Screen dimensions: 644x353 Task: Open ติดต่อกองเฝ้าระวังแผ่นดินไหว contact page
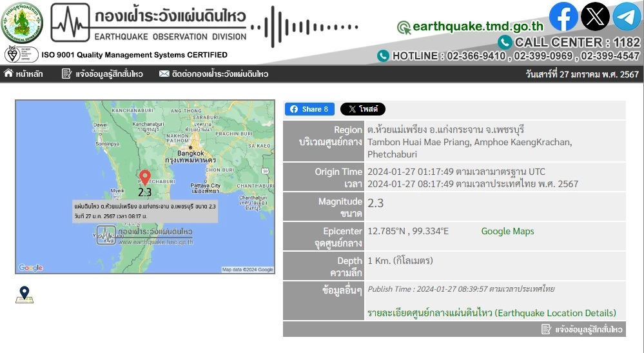[220, 74]
